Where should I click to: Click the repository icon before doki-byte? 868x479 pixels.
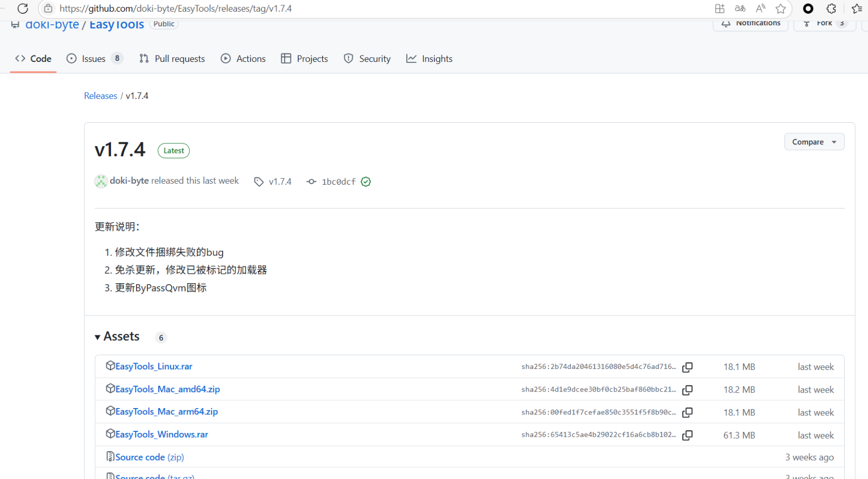point(15,24)
